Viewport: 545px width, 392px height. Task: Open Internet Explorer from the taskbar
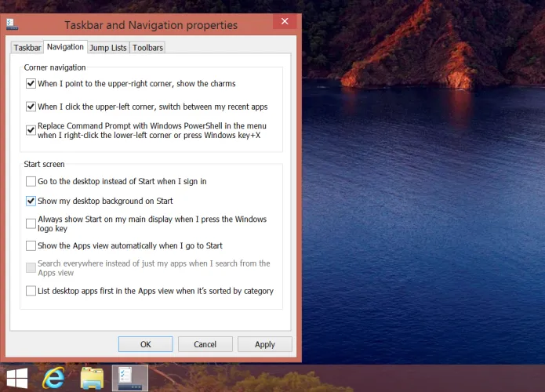(53, 377)
